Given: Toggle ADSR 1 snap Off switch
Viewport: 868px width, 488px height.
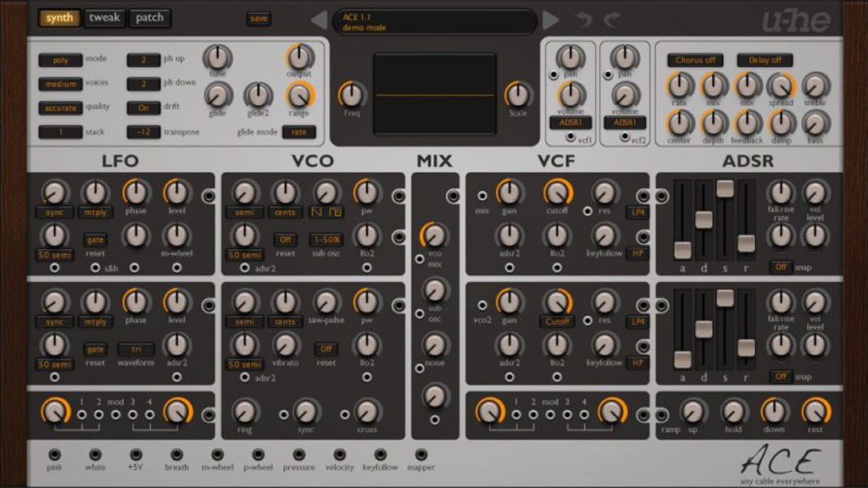Looking at the screenshot, I should click(781, 267).
